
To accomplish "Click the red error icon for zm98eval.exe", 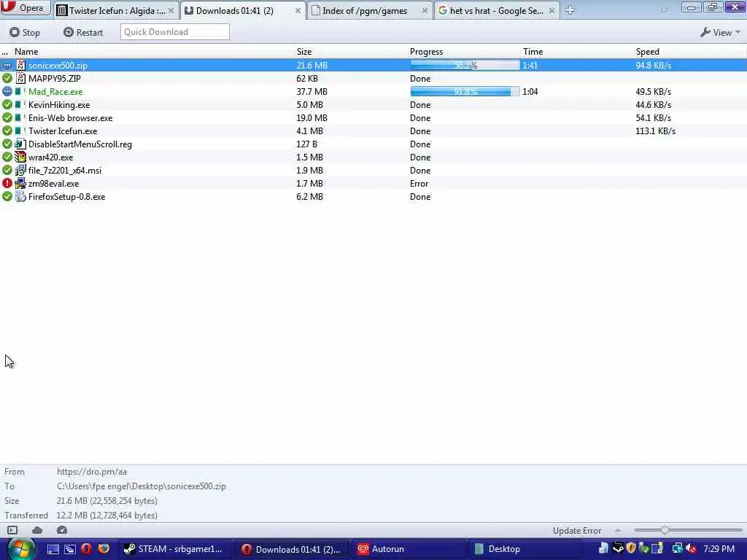I will pos(7,183).
